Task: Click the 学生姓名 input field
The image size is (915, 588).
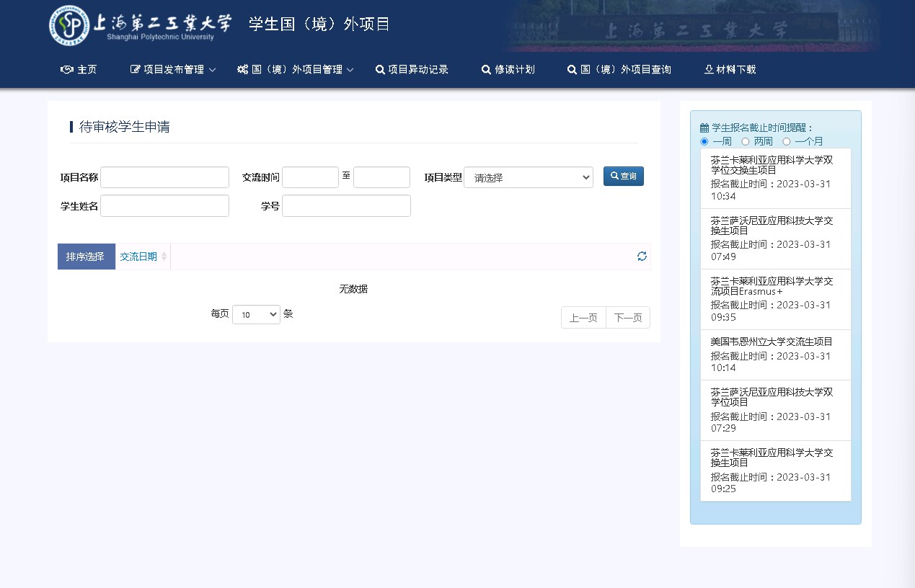Action: [x=164, y=206]
